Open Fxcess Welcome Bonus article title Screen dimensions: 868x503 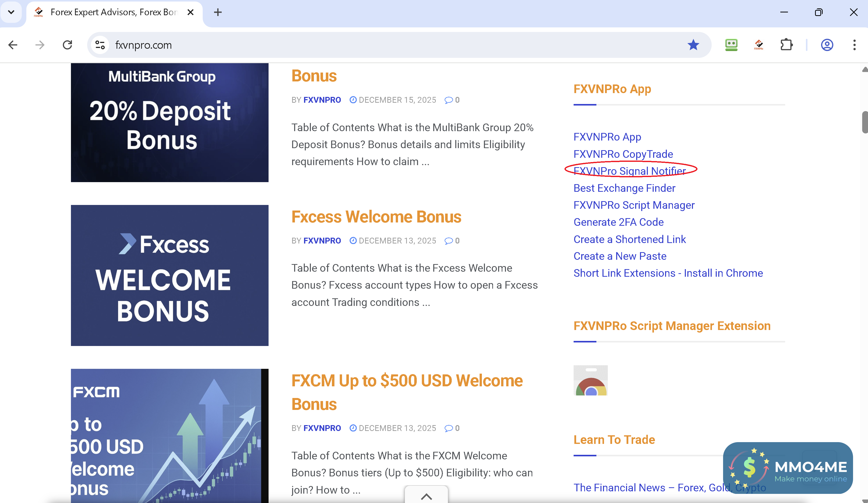[376, 217]
